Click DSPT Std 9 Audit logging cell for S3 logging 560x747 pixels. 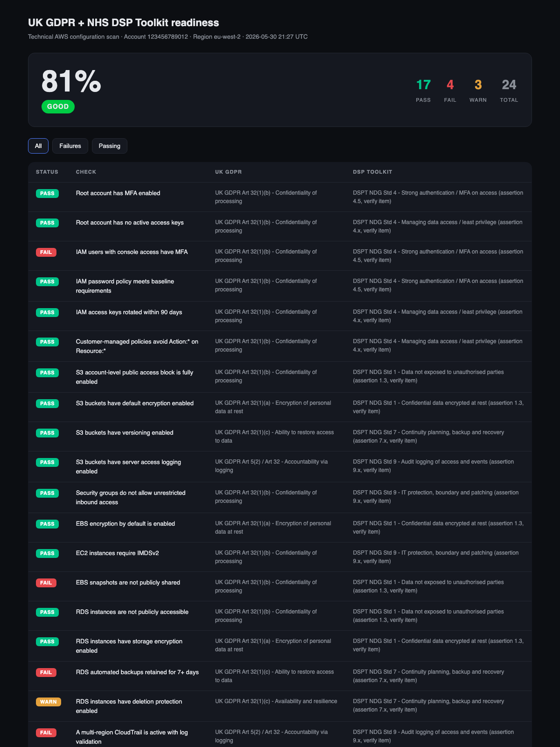(x=433, y=465)
